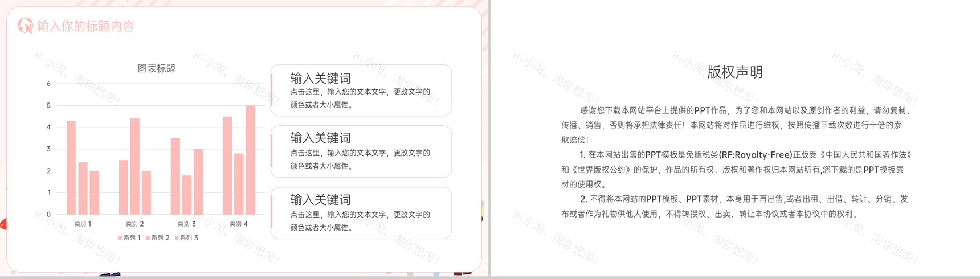Viewport: 980px width, 279px height.
Task: Select the 系列 1 legend marker
Action: (x=120, y=238)
